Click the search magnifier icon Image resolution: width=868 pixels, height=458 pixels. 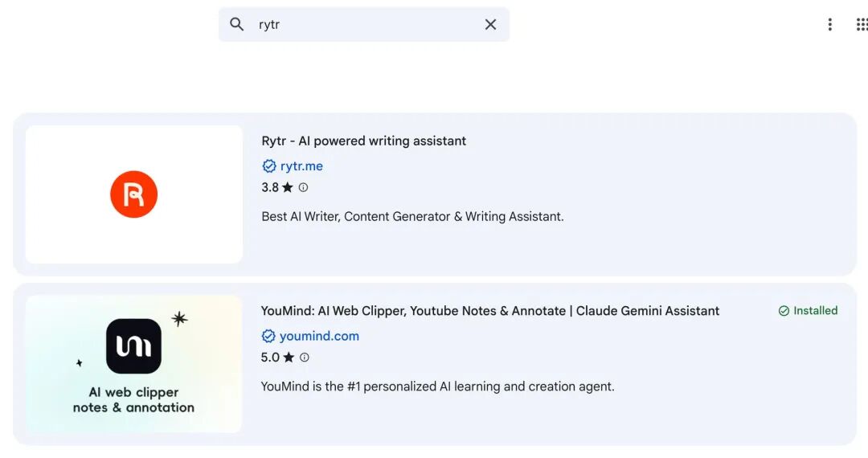point(236,24)
